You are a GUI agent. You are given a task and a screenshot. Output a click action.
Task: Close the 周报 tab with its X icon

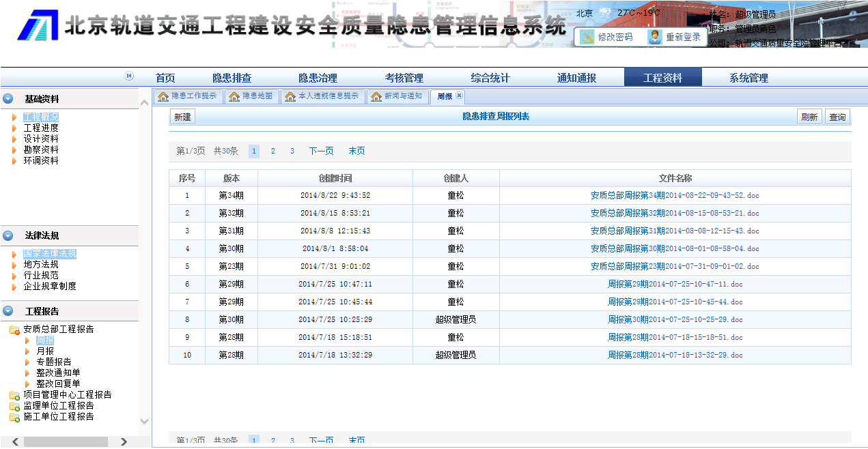[x=460, y=96]
